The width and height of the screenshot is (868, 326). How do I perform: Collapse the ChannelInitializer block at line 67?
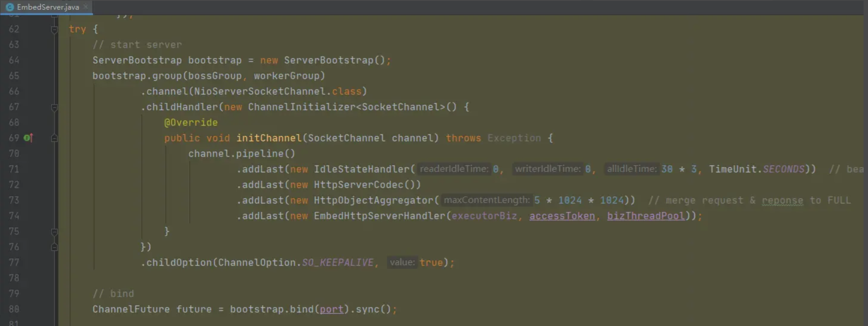click(x=54, y=107)
